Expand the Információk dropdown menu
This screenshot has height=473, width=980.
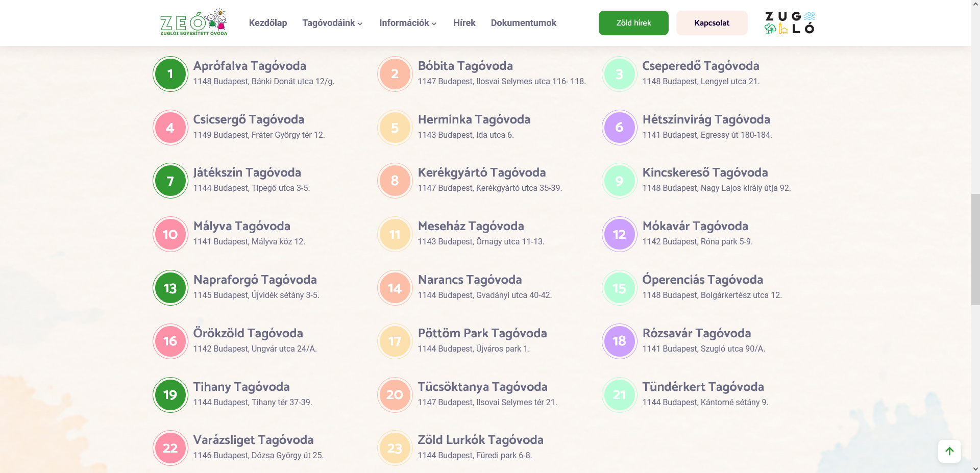pyautogui.click(x=408, y=23)
